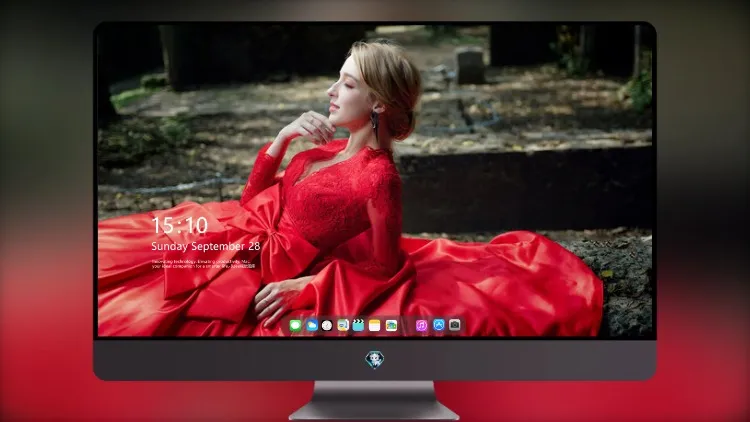Click the logo on monitor chin
750x422 pixels.
click(375, 360)
